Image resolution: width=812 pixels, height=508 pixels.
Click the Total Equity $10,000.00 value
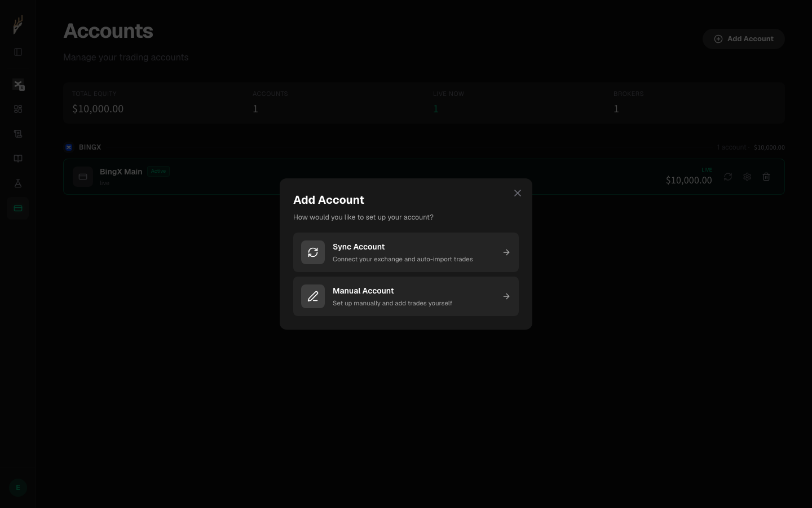click(98, 109)
